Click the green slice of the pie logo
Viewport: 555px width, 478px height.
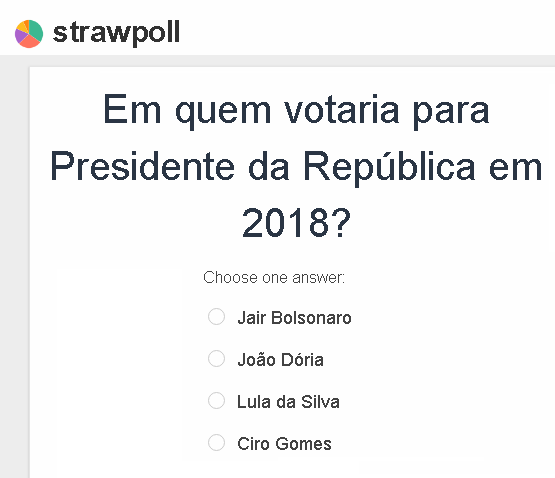pyautogui.click(x=36, y=30)
